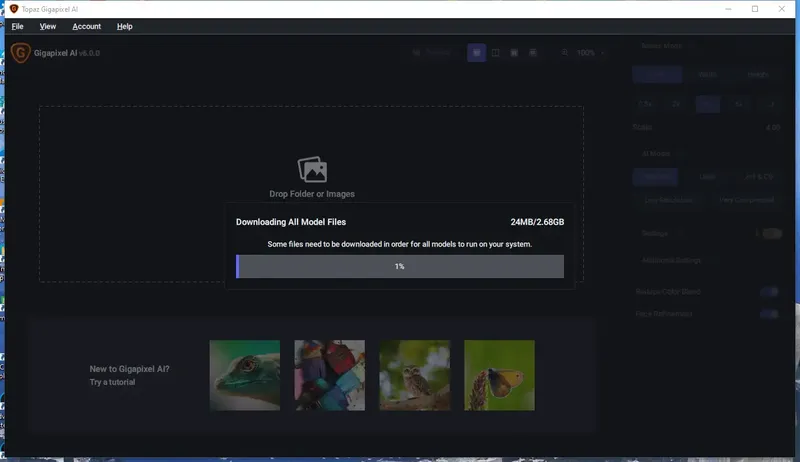Select the comparison view mode icon
The image size is (800, 462).
click(533, 53)
